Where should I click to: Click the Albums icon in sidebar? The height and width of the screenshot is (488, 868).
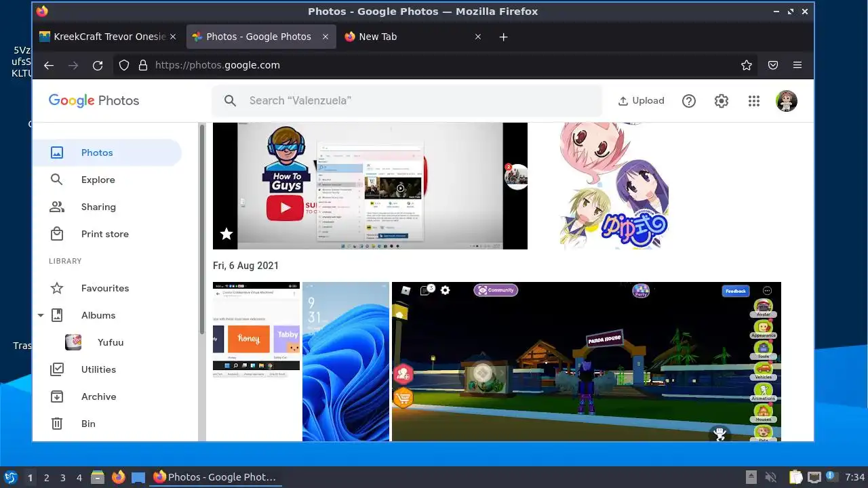pos(57,315)
